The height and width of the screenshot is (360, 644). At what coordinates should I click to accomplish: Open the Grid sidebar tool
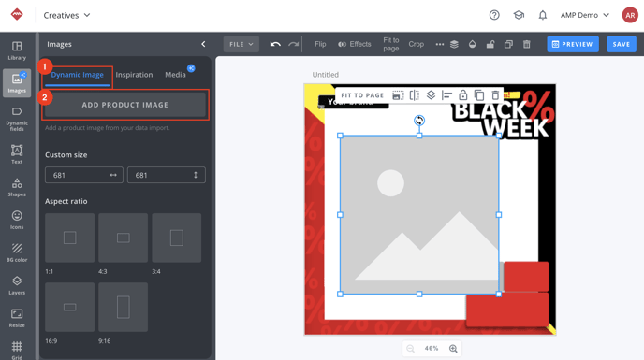coord(17,350)
